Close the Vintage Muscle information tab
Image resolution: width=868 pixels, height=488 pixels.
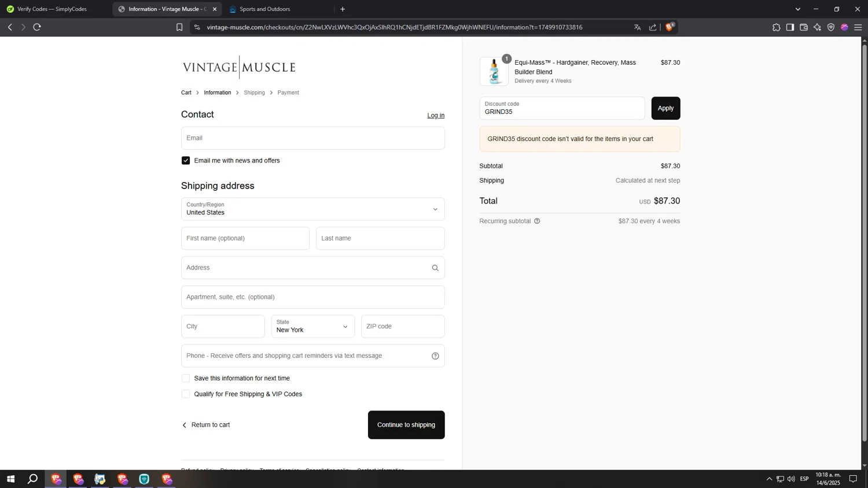(215, 9)
